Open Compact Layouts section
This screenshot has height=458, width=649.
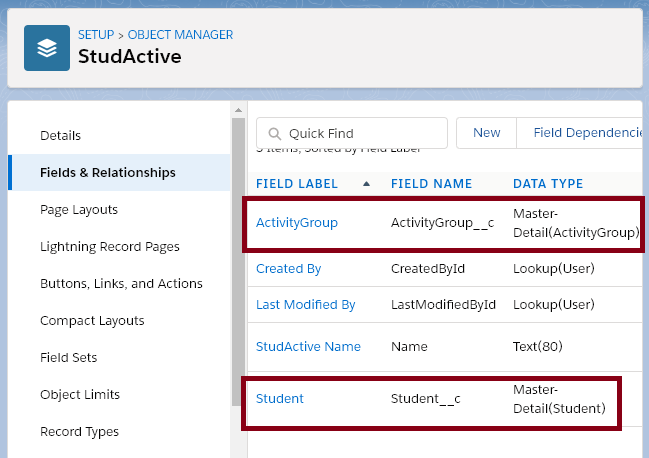(x=92, y=321)
